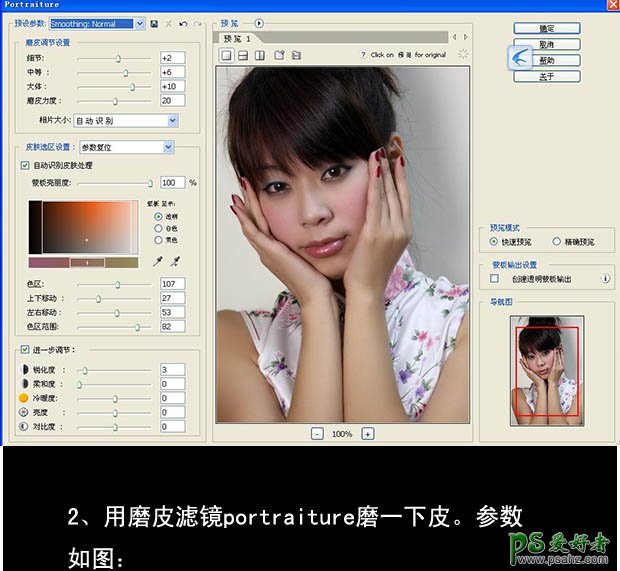Select the single-pane preview layout icon

(226, 55)
